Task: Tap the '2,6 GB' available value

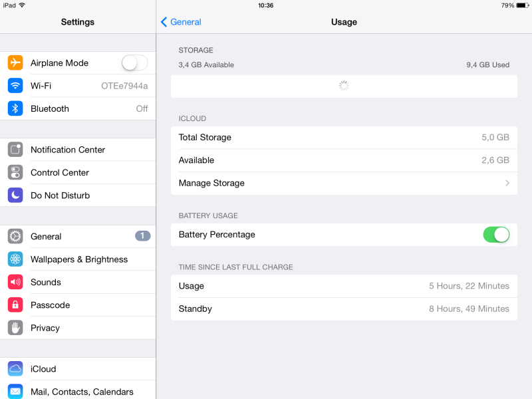Action: (495, 160)
